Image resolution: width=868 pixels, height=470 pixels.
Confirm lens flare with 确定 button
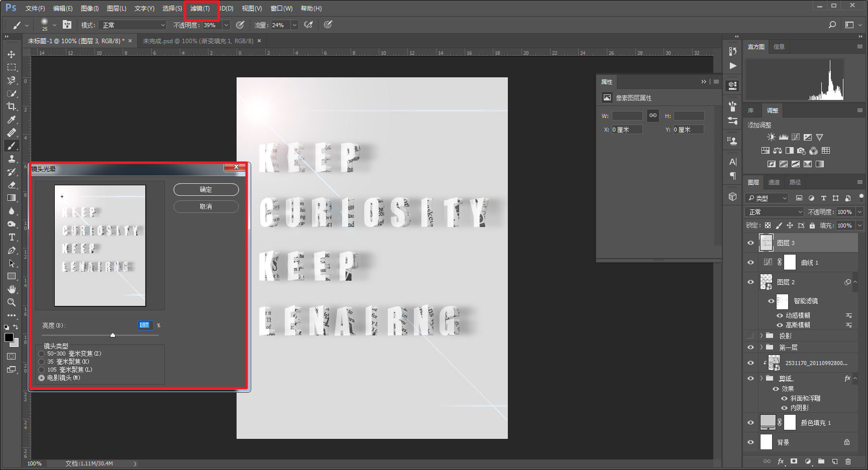(x=206, y=189)
